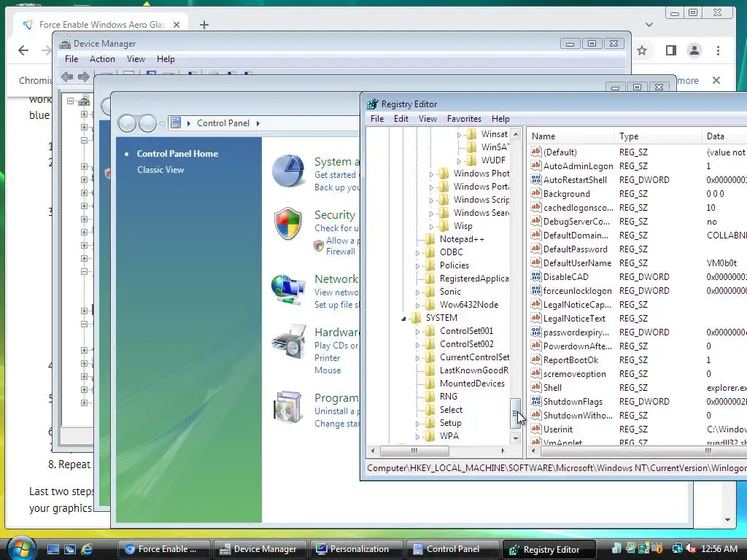Image resolution: width=747 pixels, height=560 pixels.
Task: Click the SYSTEM key folder icon
Action: tap(416, 318)
